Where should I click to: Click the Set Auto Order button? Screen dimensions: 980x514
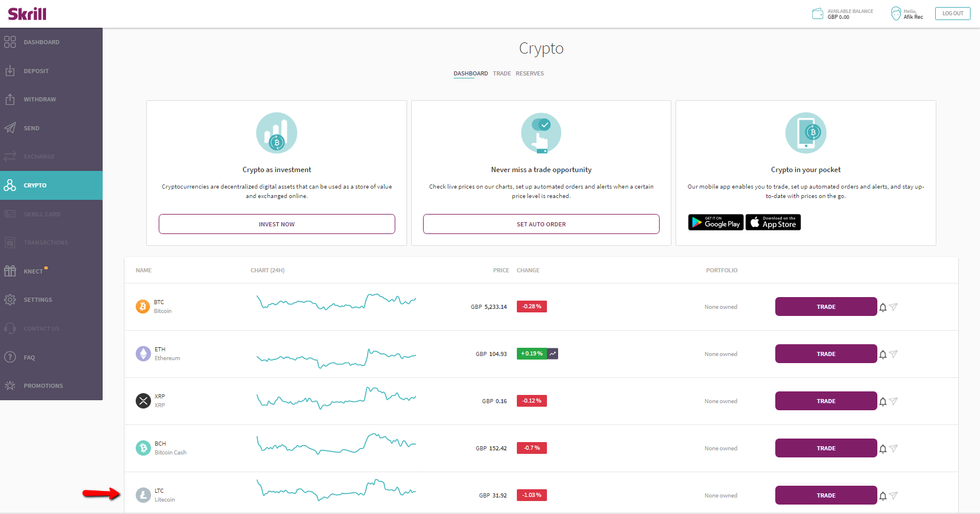[x=541, y=224]
